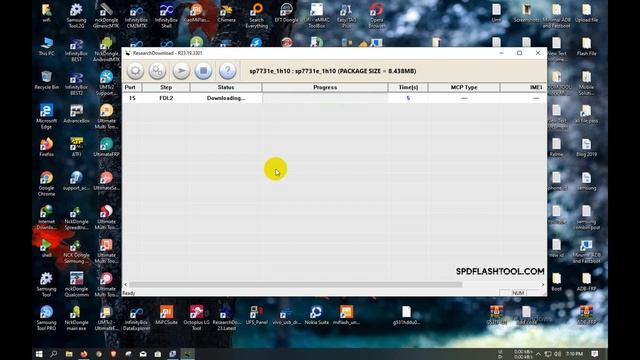Select the FDL2 step cell
This screenshot has height=360, width=640.
coord(166,98)
